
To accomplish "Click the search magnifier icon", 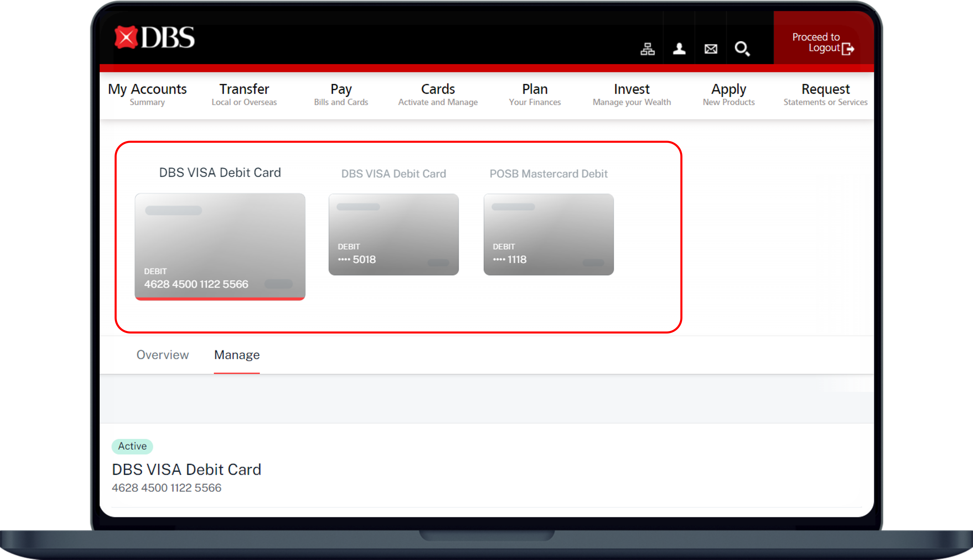I will tap(742, 49).
